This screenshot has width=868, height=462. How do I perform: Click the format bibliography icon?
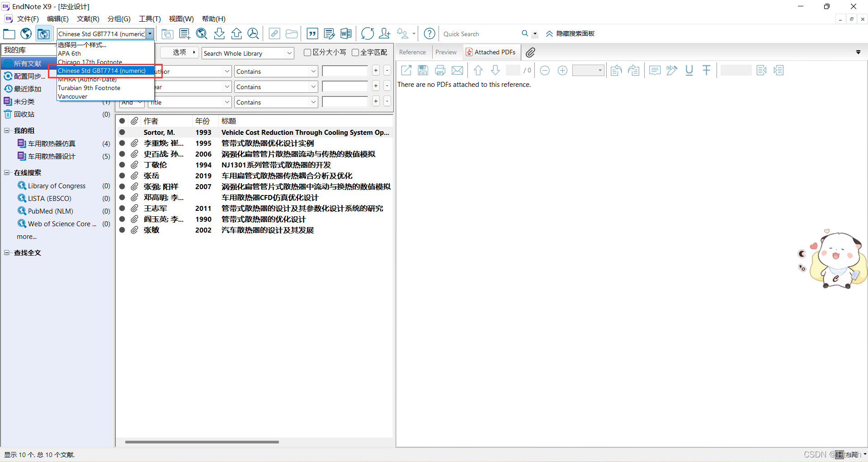(x=330, y=34)
